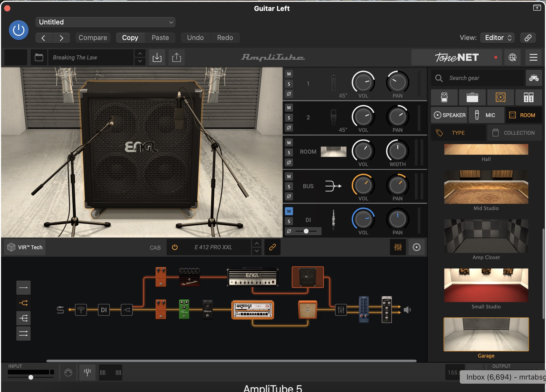
Task: Click the Undo button
Action: [195, 38]
